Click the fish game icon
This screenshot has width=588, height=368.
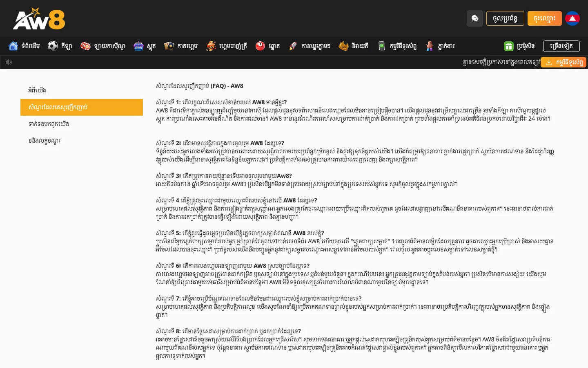click(x=211, y=46)
